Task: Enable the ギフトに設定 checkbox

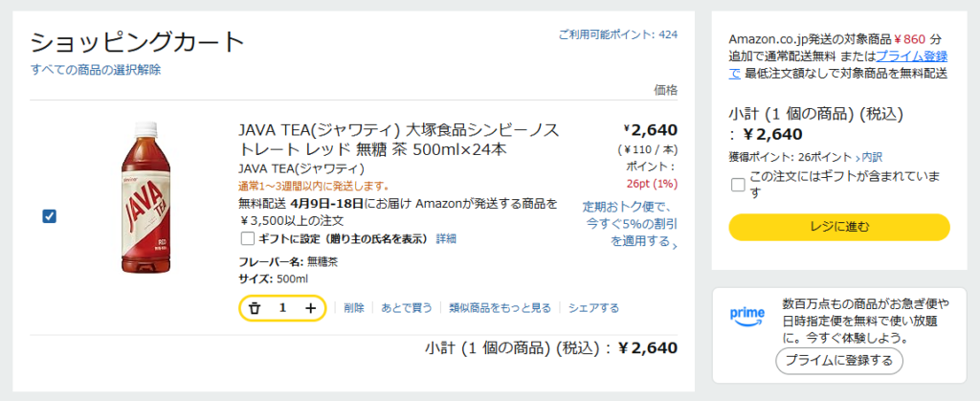Action: 248,238
